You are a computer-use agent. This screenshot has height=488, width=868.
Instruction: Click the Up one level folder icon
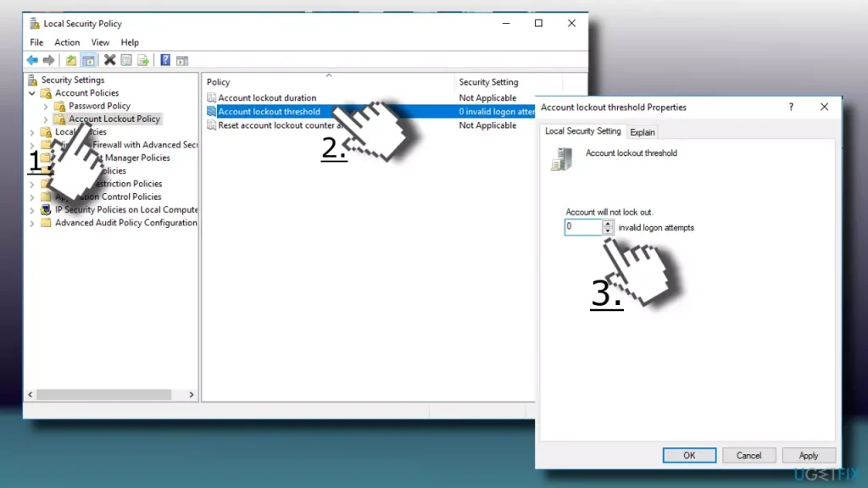(x=71, y=60)
